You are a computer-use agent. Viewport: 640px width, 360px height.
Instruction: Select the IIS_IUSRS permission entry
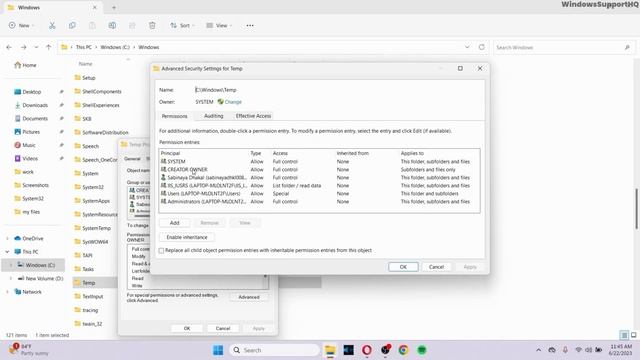(x=319, y=186)
